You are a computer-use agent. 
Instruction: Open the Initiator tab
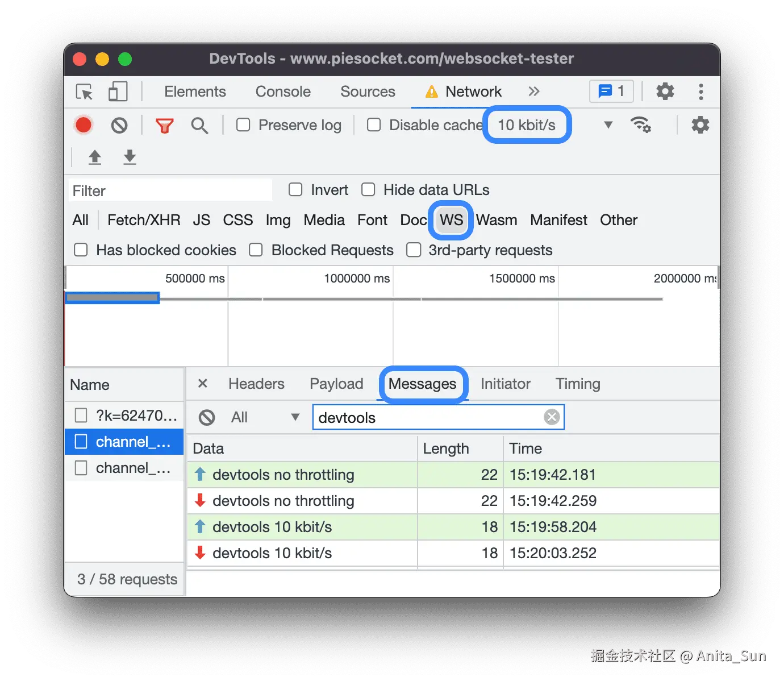pyautogui.click(x=506, y=384)
